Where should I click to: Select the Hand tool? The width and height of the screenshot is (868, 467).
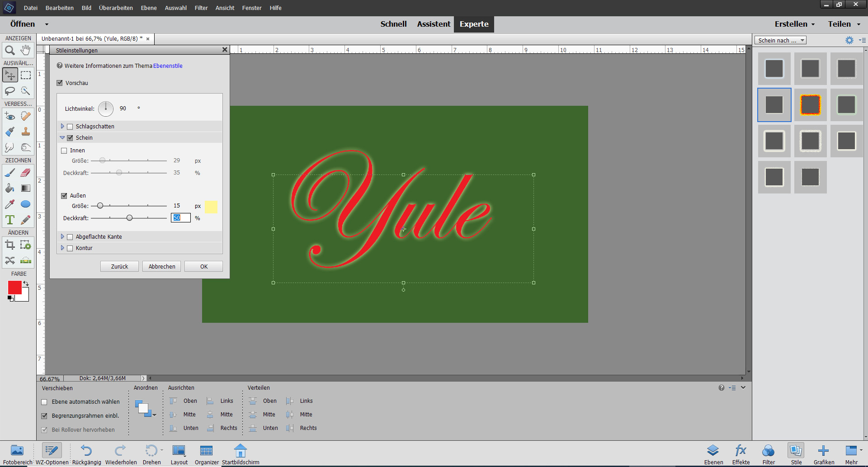coord(26,50)
